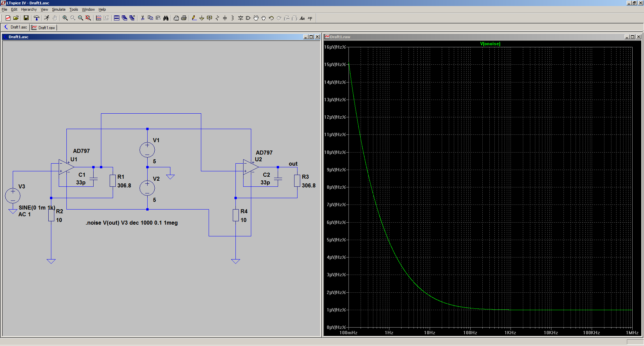Zoom to full extents icon
The width and height of the screenshot is (644, 346).
pyautogui.click(x=88, y=18)
